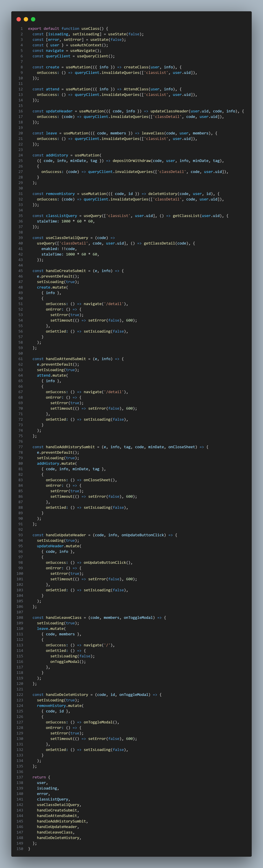
Task: Click 'handleAttendSubmit' declaration on line 61
Action: pos(66,359)
